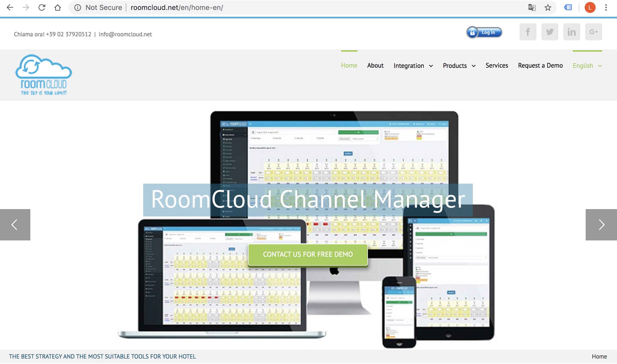Go back to the previous page
This screenshot has height=364, width=617.
click(x=10, y=7)
